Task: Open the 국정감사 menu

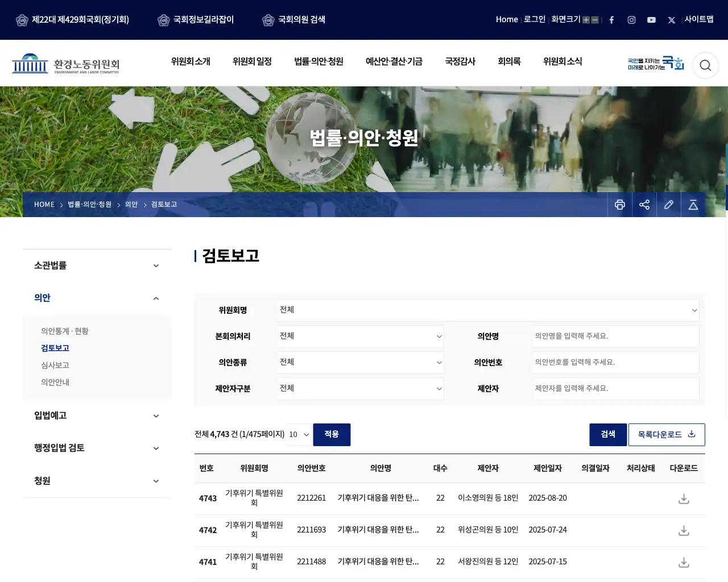Action: point(460,61)
